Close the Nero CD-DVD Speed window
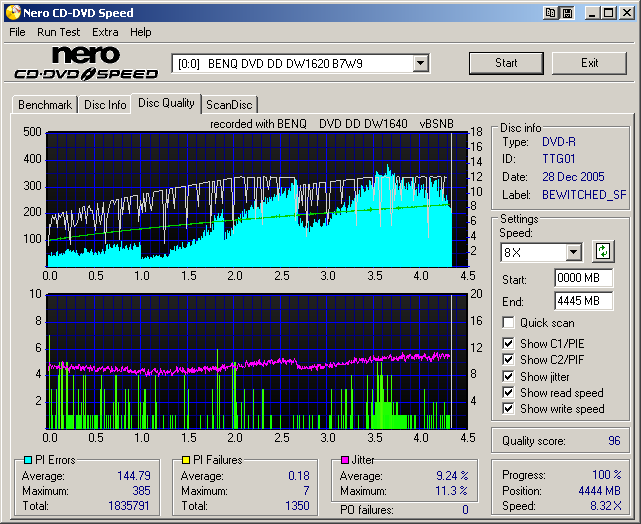 [627, 13]
